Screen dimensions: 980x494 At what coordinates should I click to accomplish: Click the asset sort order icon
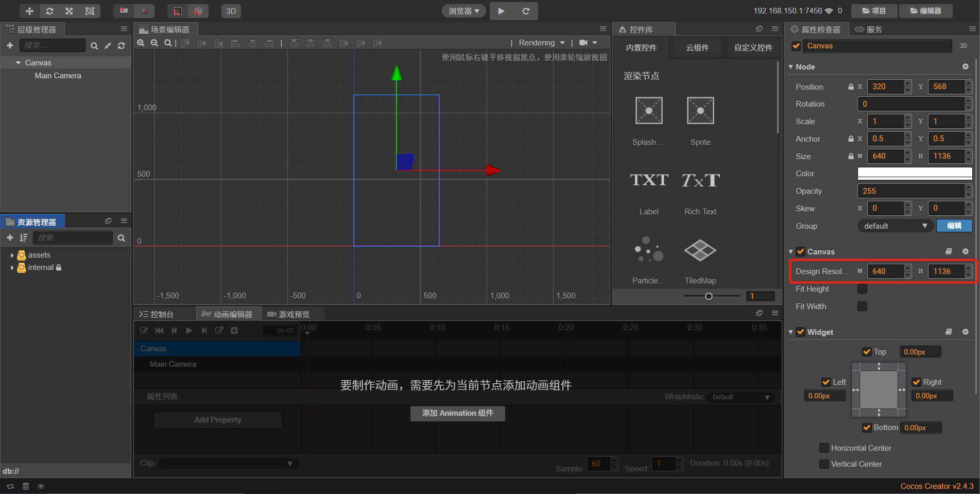point(23,237)
